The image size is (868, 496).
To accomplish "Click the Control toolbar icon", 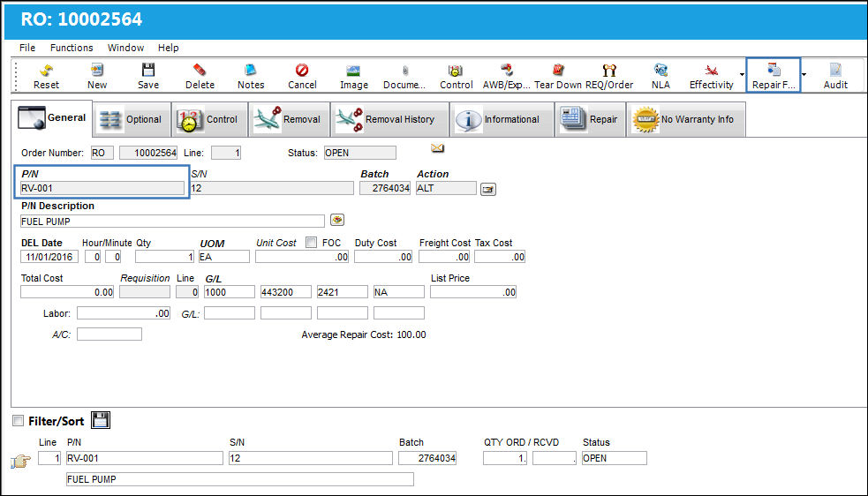I will [456, 71].
